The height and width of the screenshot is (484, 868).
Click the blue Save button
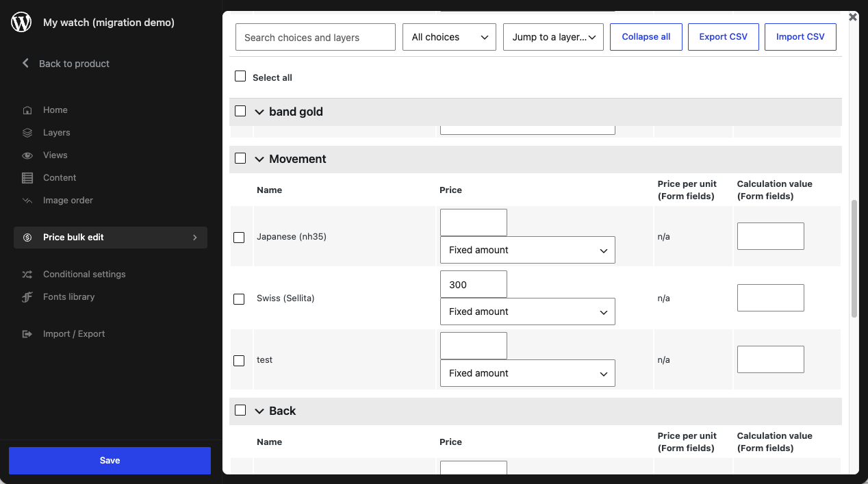110,461
